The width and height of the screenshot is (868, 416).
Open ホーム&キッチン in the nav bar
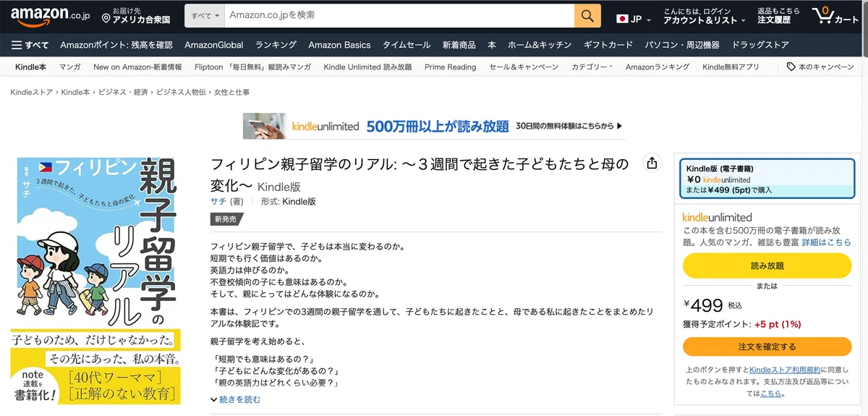540,45
